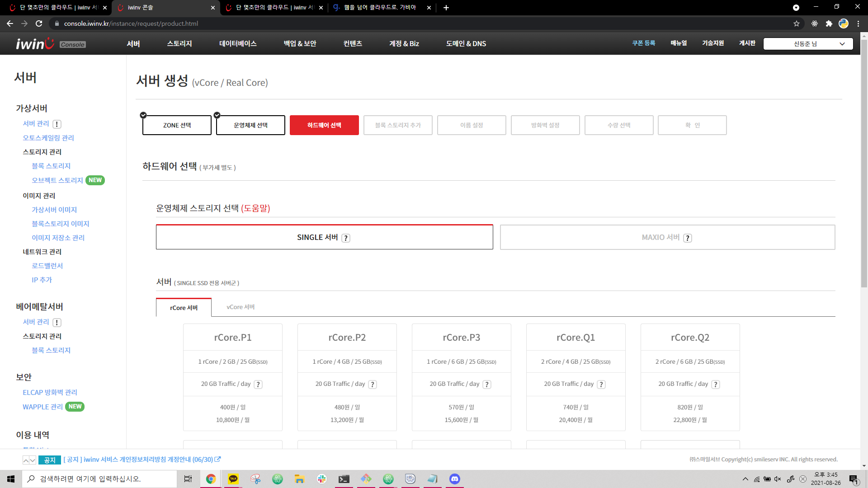The width and height of the screenshot is (868, 488).
Task: Show hidden system tray icons chevron
Action: tap(745, 479)
